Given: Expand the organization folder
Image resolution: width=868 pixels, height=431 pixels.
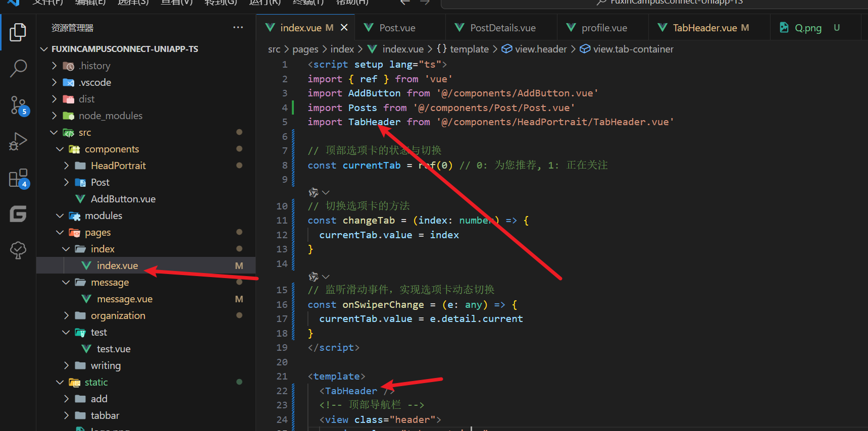Looking at the screenshot, I should pos(66,315).
